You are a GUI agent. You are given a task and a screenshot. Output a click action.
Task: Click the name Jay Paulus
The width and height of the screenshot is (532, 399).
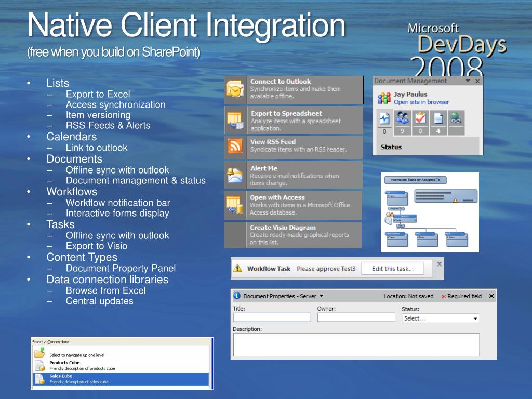(x=410, y=95)
